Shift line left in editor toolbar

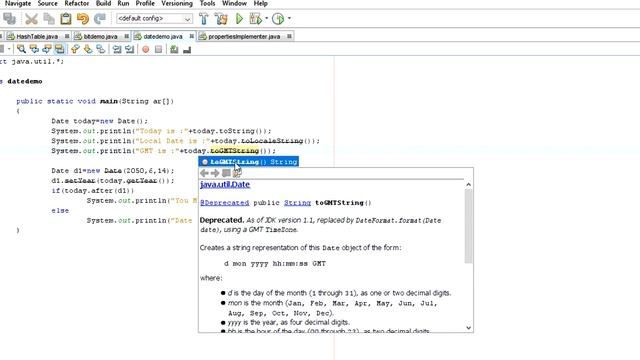(117, 49)
